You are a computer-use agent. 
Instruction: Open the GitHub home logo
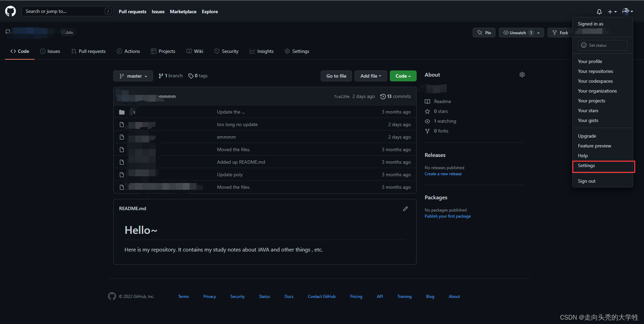point(10,11)
